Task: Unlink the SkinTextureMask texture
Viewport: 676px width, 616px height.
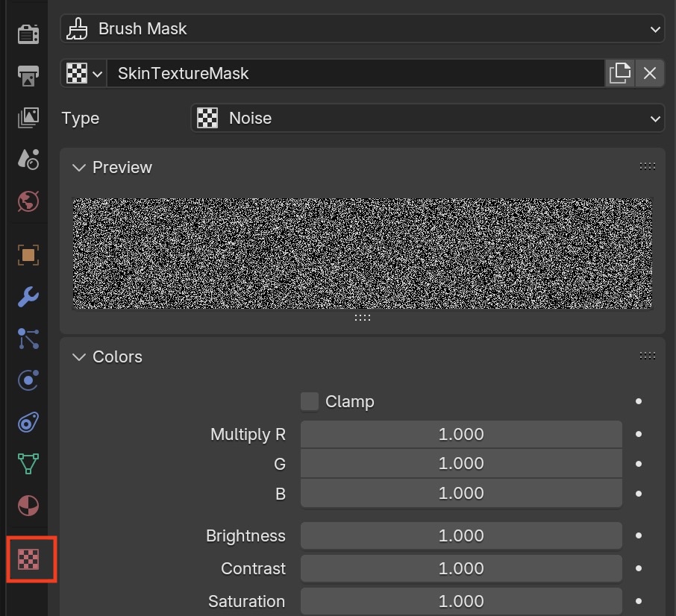Action: (649, 73)
